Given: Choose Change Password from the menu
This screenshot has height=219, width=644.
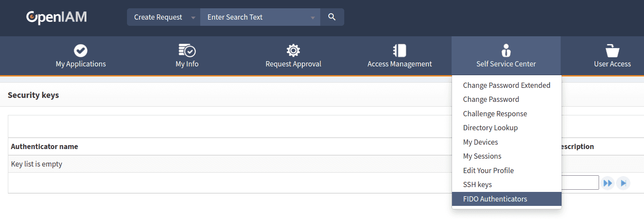Looking at the screenshot, I should (x=491, y=99).
